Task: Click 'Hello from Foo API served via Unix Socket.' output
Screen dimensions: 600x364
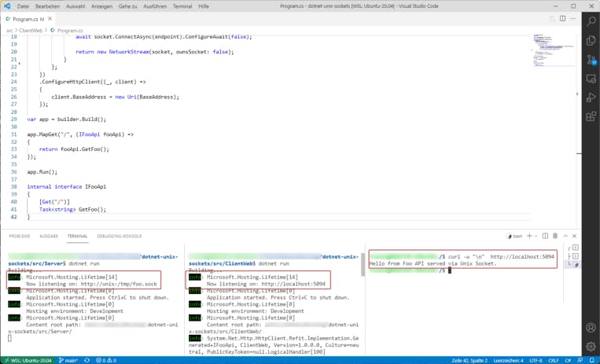Action: 433,263
